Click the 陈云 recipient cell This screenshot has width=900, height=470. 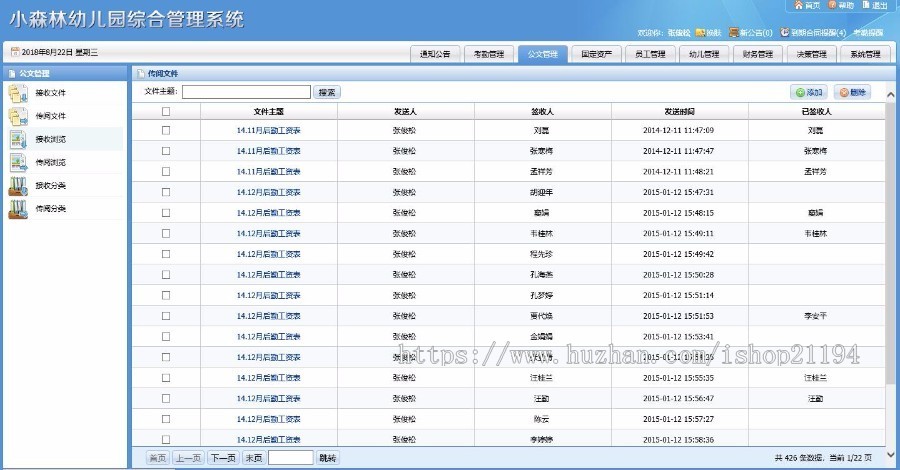click(541, 419)
